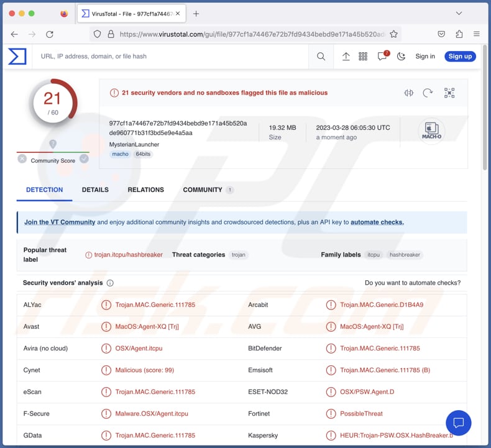This screenshot has height=448, width=491.
Task: Click the similar files compare icon
Action: tap(408, 93)
